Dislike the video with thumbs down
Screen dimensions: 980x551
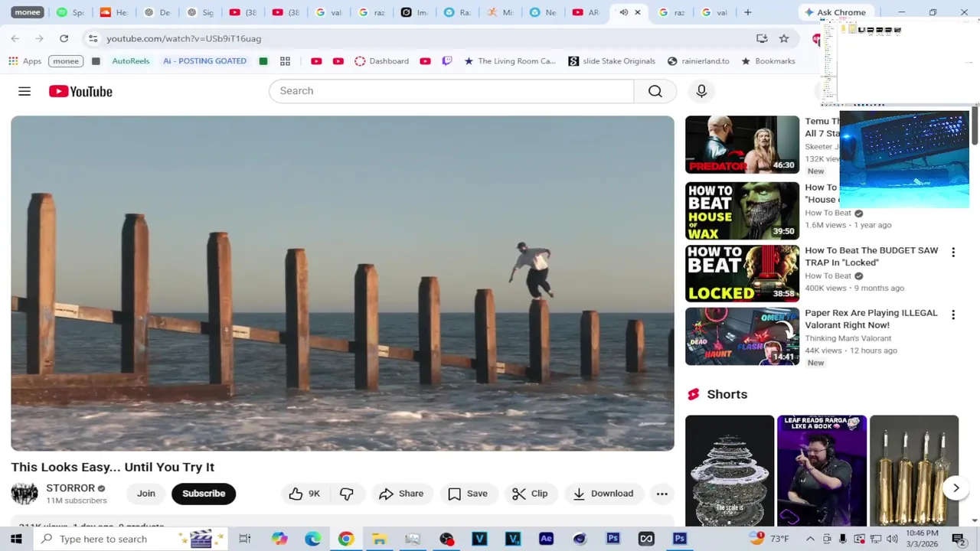pyautogui.click(x=347, y=494)
